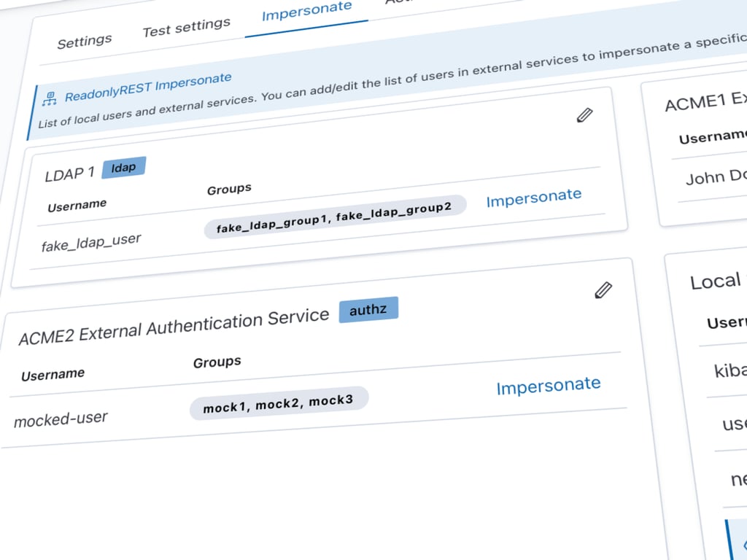The image size is (747, 560).
Task: Click the authz service type badge
Action: click(368, 311)
